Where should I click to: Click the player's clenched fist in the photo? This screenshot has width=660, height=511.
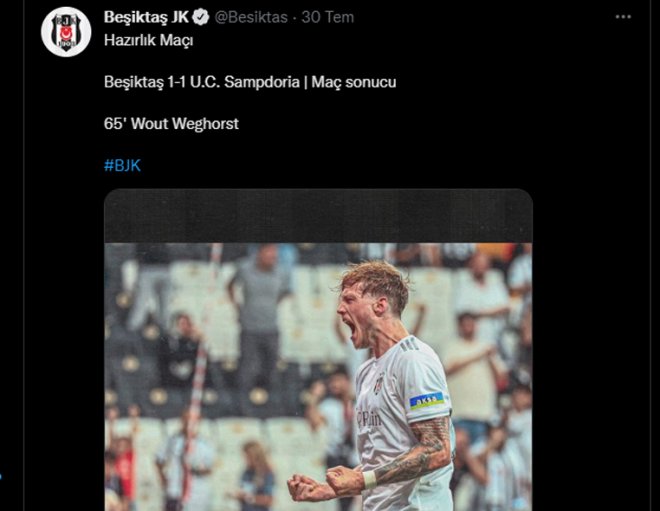304,487
